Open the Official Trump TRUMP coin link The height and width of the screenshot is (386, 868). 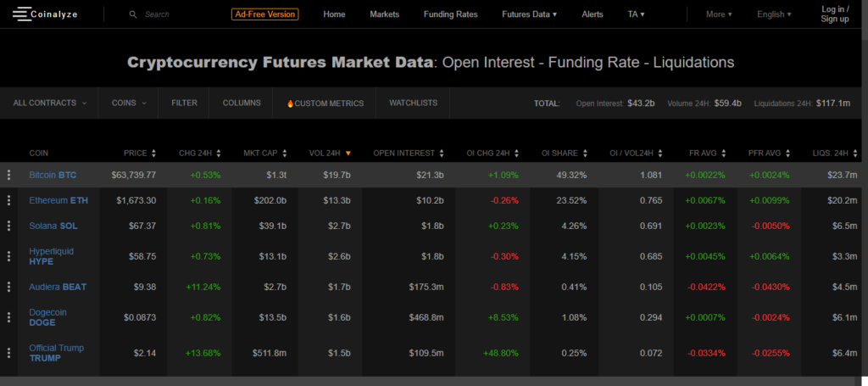(57, 353)
